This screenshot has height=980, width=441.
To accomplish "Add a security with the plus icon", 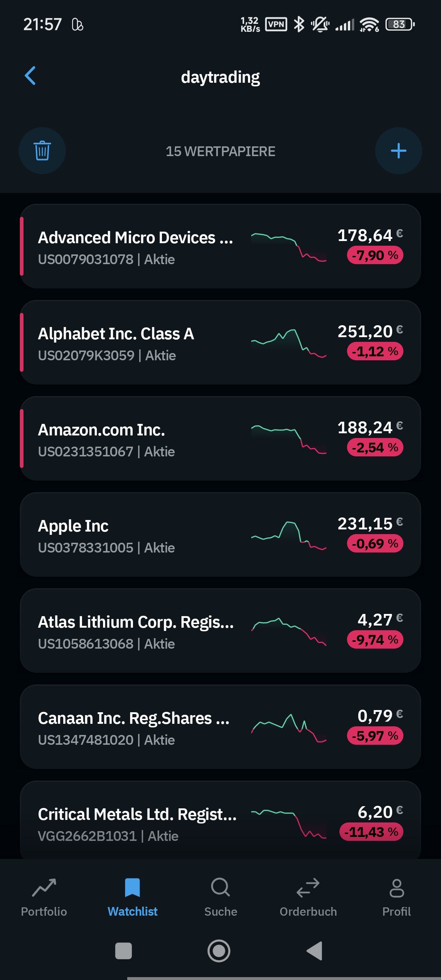I will [x=398, y=151].
